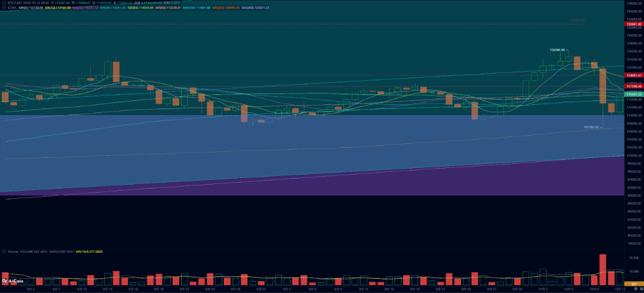Viewport: 644px width, 293px height.
Task: Click the yellow MA(10) volume legend
Action: (x=89, y=252)
